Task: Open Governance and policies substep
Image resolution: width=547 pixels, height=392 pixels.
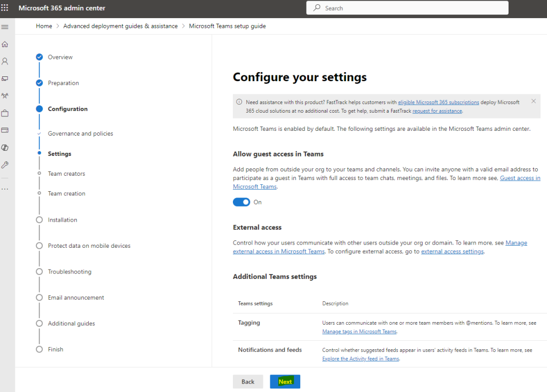Action: tap(80, 134)
